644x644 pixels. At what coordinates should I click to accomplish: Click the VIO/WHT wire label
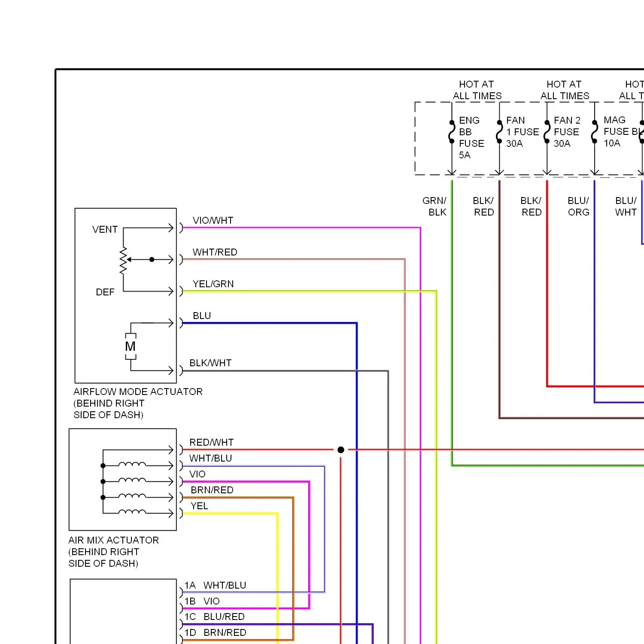[213, 220]
